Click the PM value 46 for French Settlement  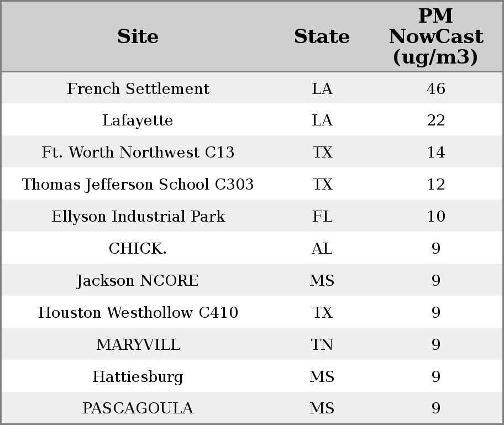[435, 88]
